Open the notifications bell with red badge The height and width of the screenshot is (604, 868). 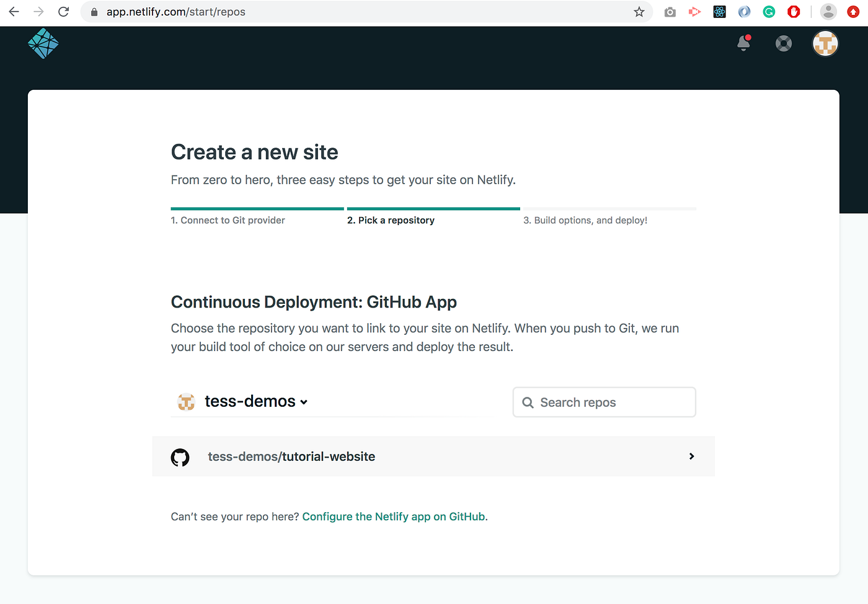point(743,43)
